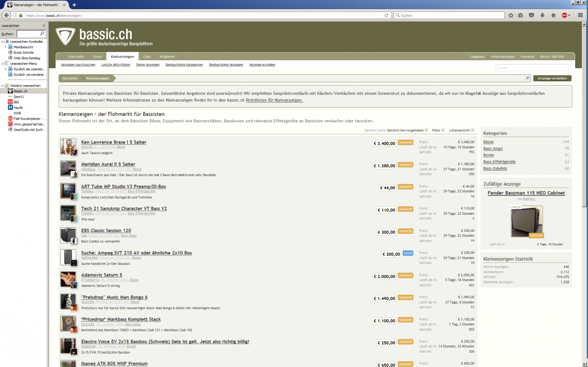Open Unterhaltungen in the top bar
The width and height of the screenshot is (588, 367).
click(x=503, y=57)
